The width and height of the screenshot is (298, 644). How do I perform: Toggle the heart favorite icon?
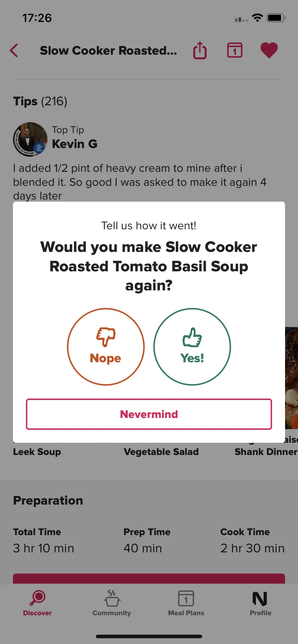[x=269, y=50]
